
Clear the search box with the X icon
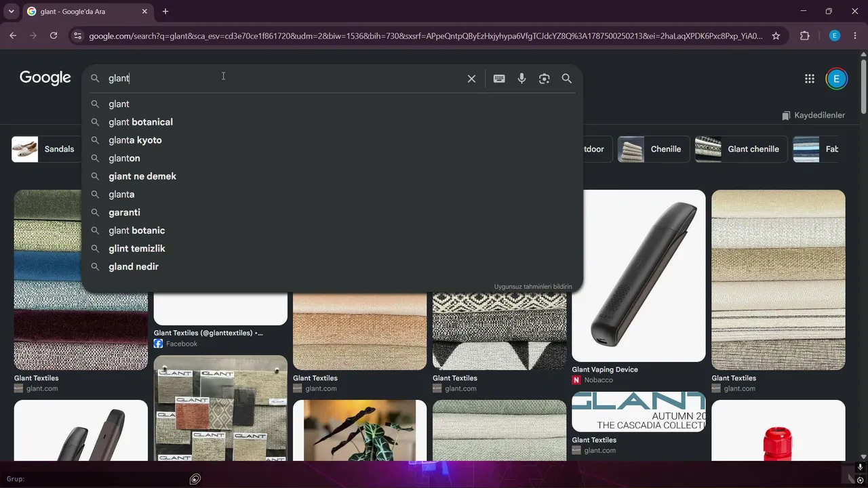tap(471, 79)
